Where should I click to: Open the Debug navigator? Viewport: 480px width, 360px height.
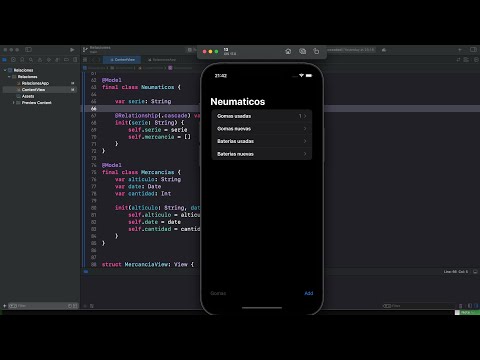tap(57, 60)
